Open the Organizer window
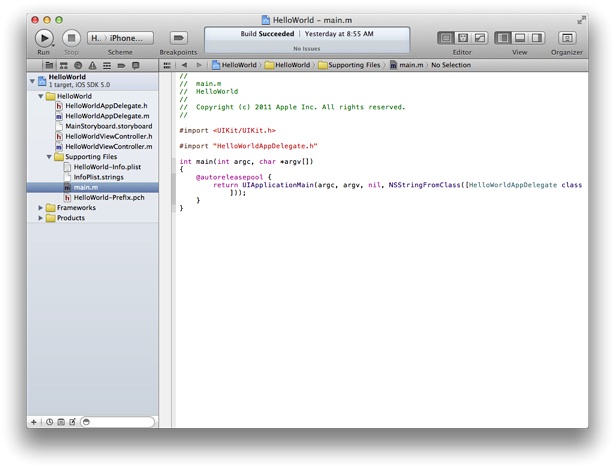 [x=567, y=38]
